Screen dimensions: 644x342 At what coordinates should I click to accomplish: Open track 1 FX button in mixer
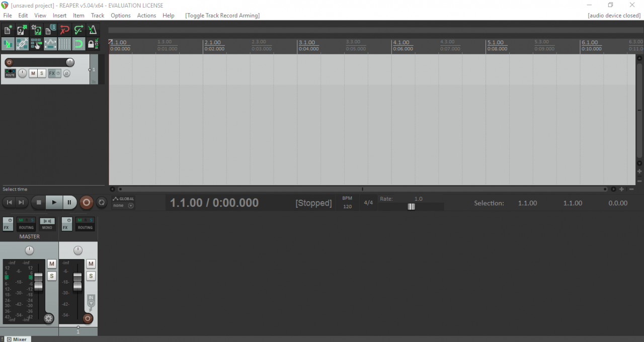[x=67, y=224]
